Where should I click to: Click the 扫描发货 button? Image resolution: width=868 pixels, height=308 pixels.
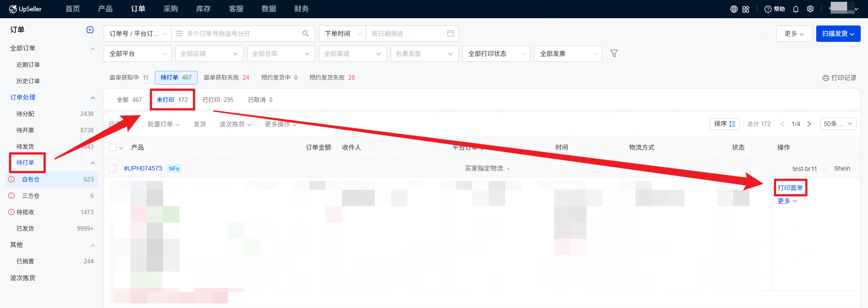(x=838, y=34)
